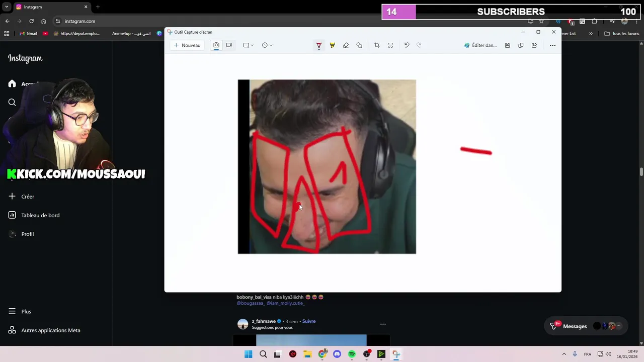Open the YouTube bookmark icon
The height and width of the screenshot is (362, 644).
tap(45, 34)
